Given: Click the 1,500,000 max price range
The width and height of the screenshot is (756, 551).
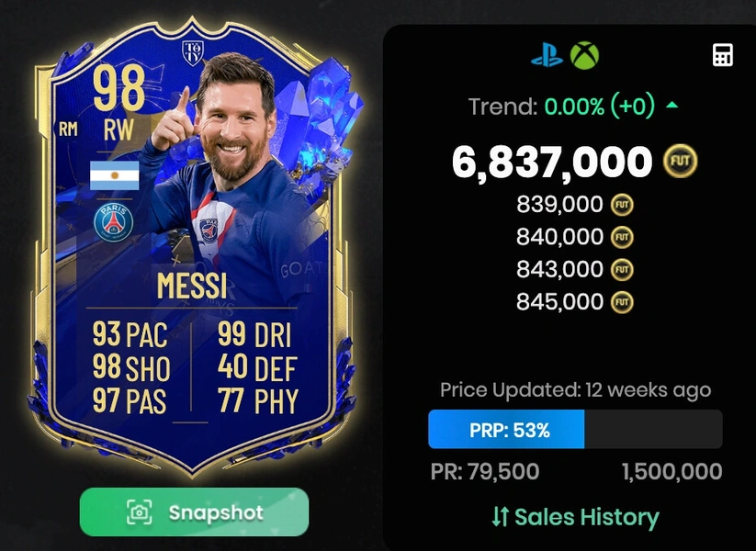Looking at the screenshot, I should click(672, 471).
